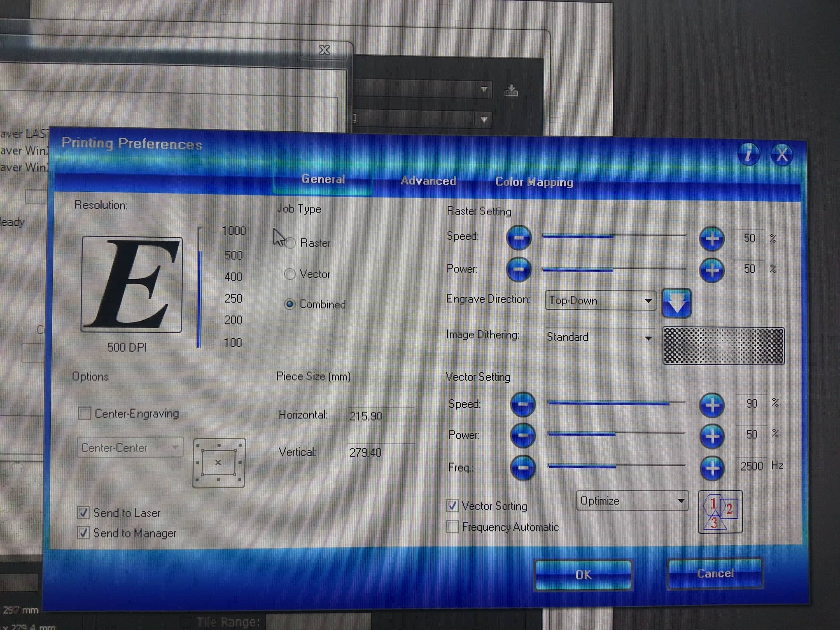This screenshot has height=630, width=840.
Task: Increase raster speed with plus button
Action: coord(712,239)
